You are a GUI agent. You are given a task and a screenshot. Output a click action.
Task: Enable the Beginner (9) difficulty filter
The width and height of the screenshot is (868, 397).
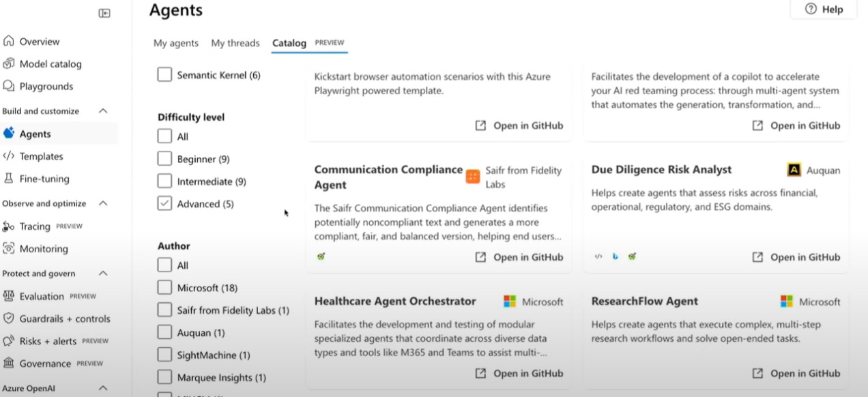point(164,159)
